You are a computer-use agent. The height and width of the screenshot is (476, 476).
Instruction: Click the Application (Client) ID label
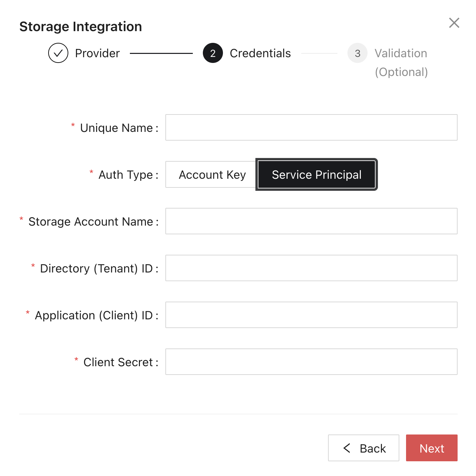point(94,315)
